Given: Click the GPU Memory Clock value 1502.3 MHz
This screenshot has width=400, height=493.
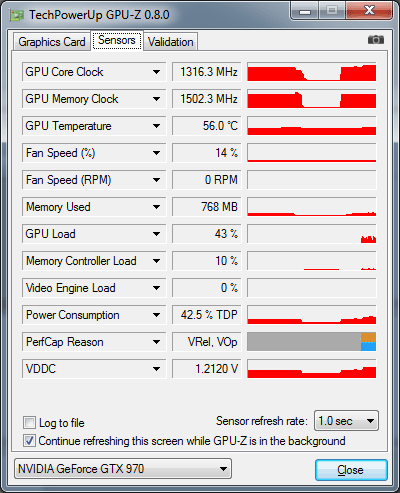Looking at the screenshot, I should (x=207, y=99).
